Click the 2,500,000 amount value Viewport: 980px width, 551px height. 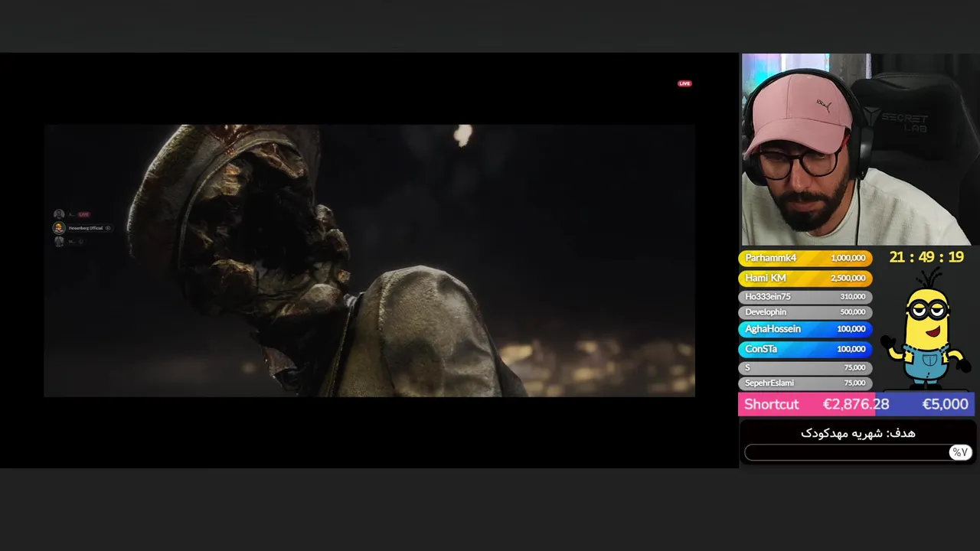848,278
